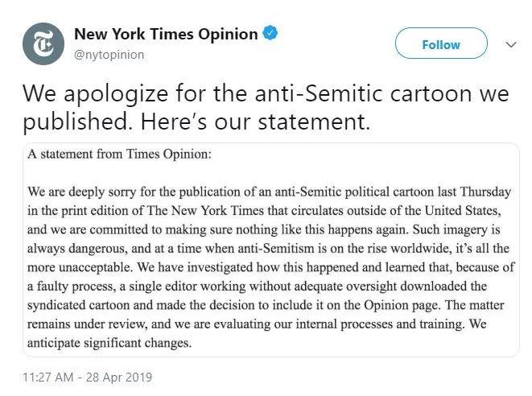Image resolution: width=532 pixels, height=396 pixels.
Task: Open the attached statement image
Action: (x=271, y=250)
